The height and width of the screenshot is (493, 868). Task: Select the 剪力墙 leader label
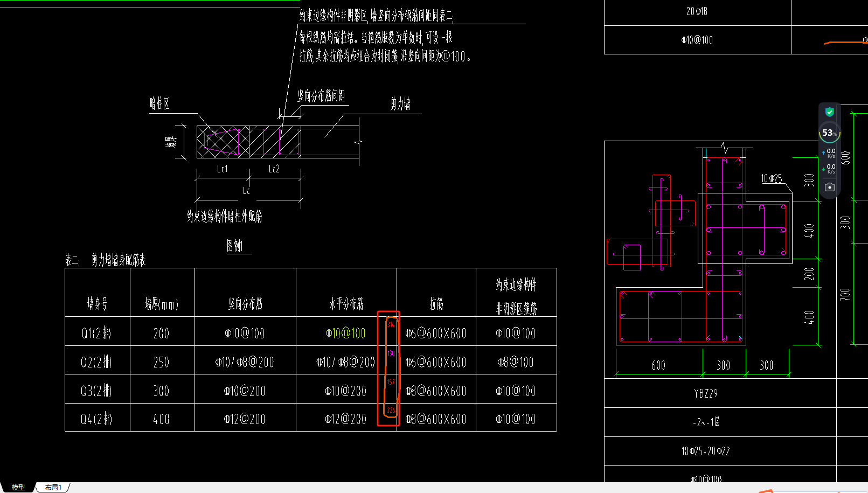(400, 103)
